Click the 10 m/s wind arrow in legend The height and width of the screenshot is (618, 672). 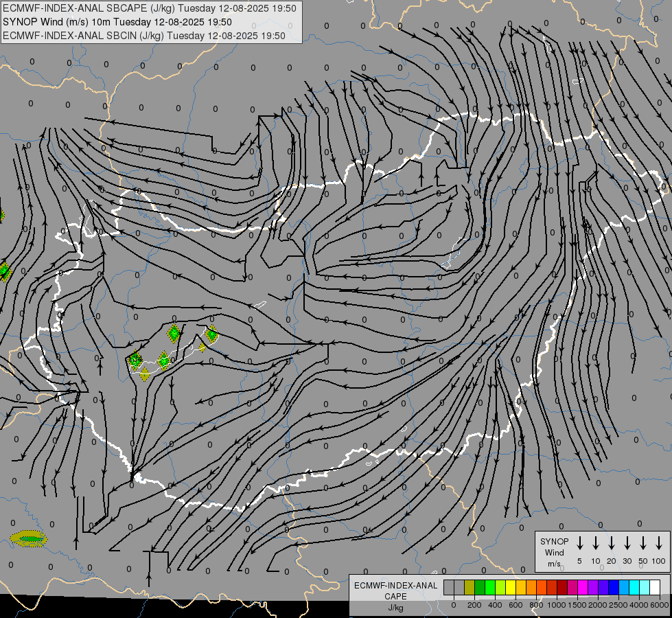595,543
